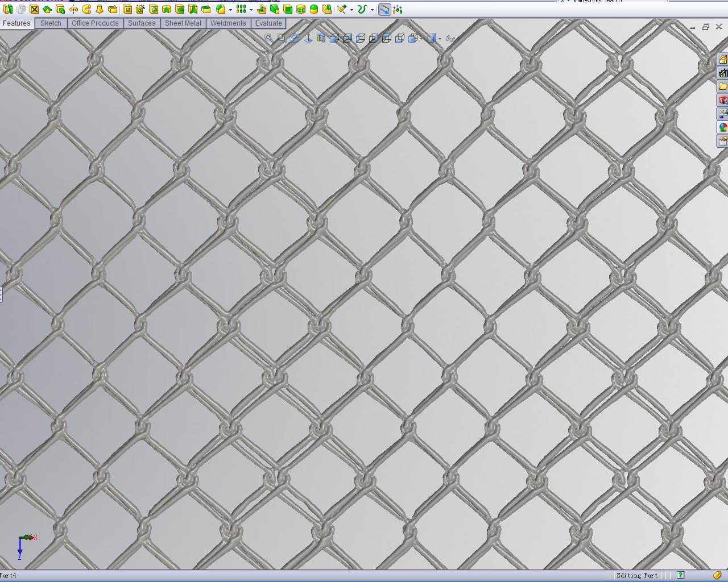Open the Office Products tab
The height and width of the screenshot is (582, 728).
(95, 23)
